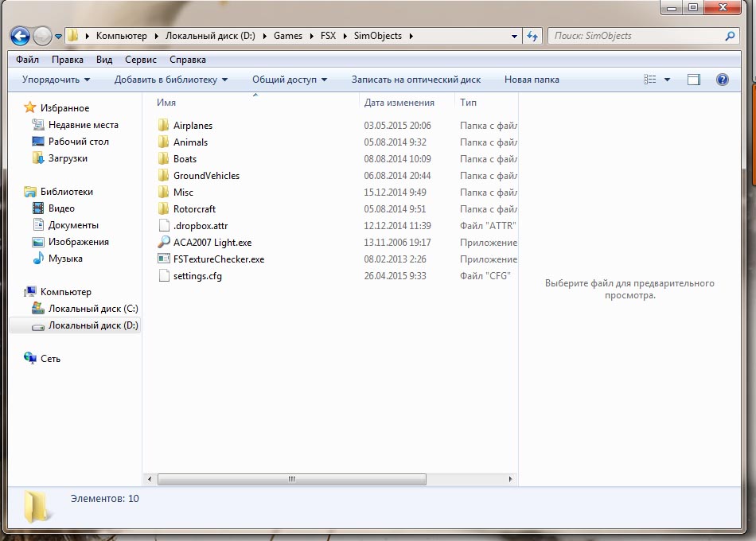Open the view mode options dropdown arrow
The width and height of the screenshot is (756, 541).
[667, 80]
